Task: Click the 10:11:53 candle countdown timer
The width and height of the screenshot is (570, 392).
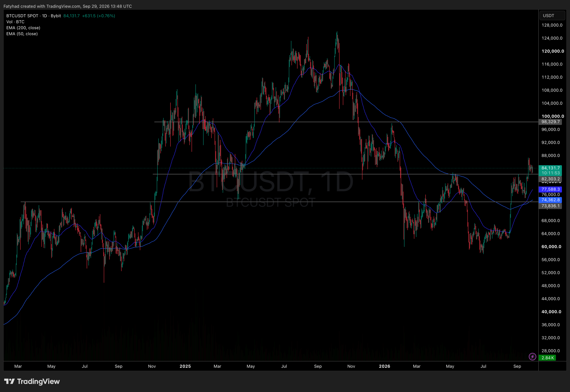Action: (x=550, y=173)
